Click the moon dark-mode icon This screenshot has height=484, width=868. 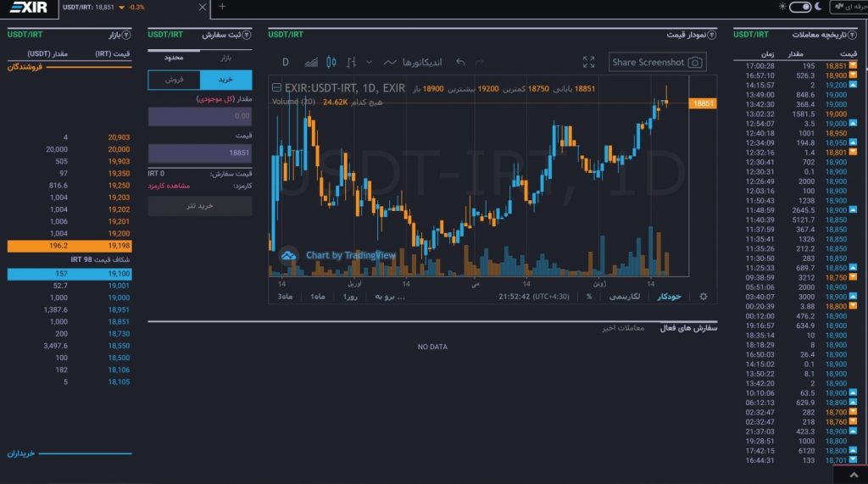tap(818, 7)
